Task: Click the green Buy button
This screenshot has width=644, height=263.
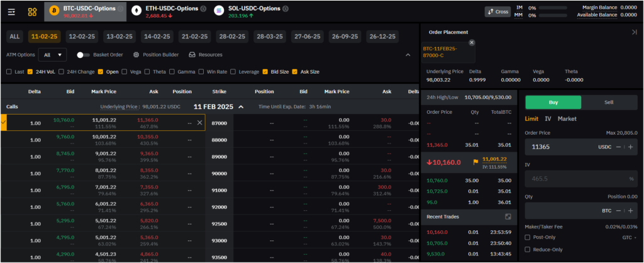Action: 553,103
